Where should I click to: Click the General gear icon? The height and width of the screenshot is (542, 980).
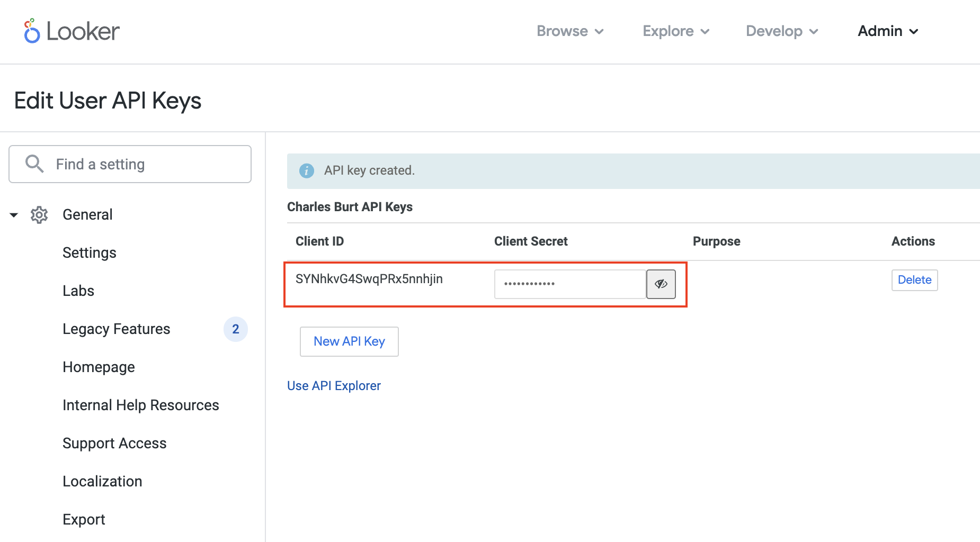39,215
